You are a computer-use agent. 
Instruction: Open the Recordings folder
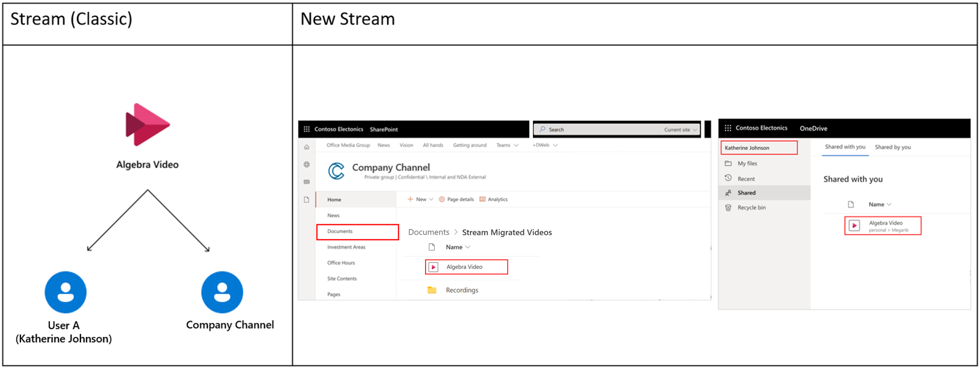[462, 290]
